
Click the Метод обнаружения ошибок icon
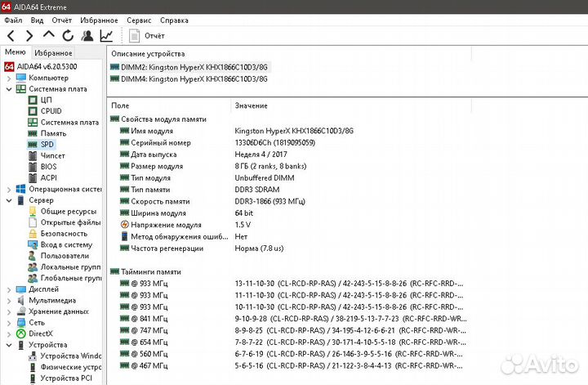(x=124, y=236)
